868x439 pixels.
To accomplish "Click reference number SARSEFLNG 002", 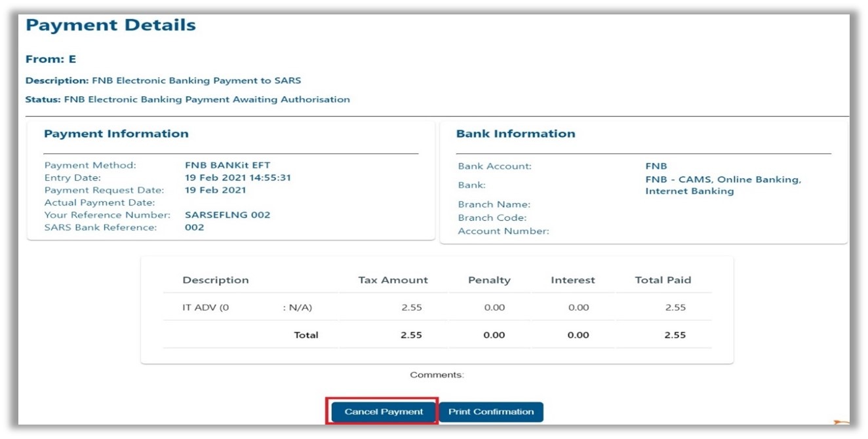I will (227, 215).
